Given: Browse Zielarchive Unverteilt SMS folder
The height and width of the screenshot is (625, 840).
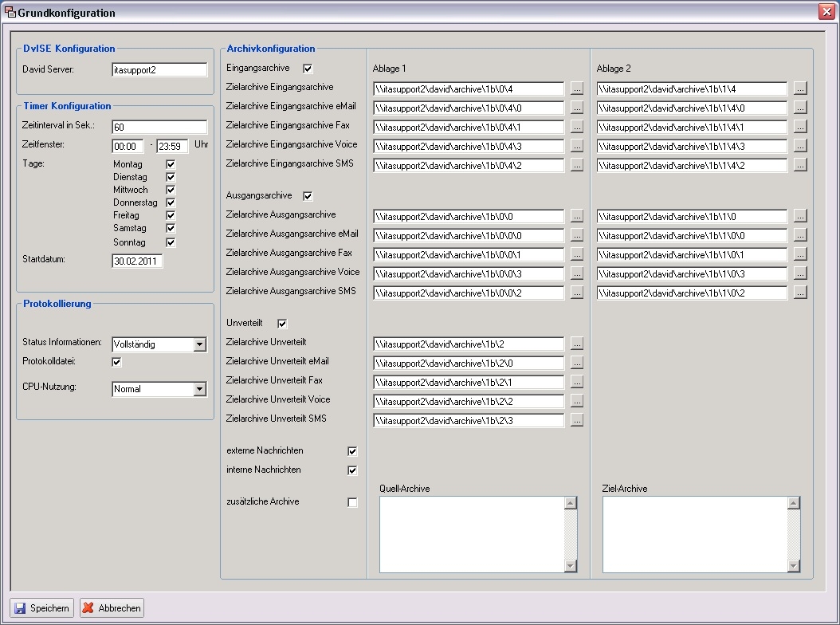Looking at the screenshot, I should point(576,421).
